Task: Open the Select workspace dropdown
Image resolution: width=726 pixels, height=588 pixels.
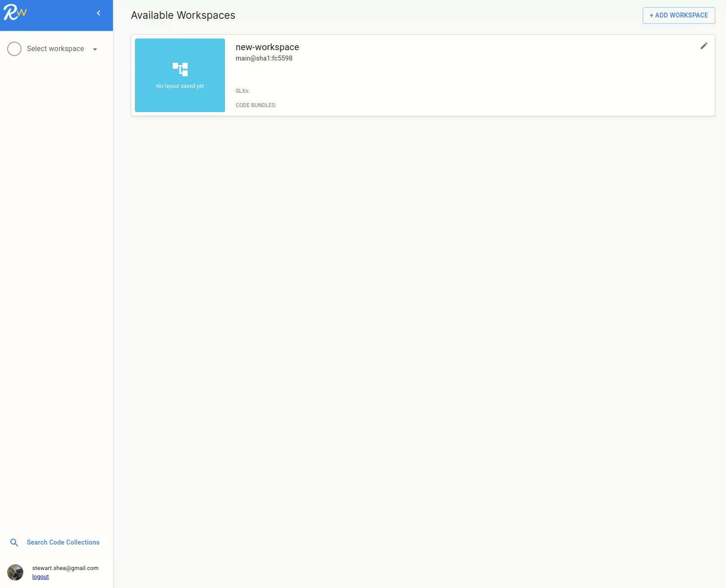Action: [55, 49]
